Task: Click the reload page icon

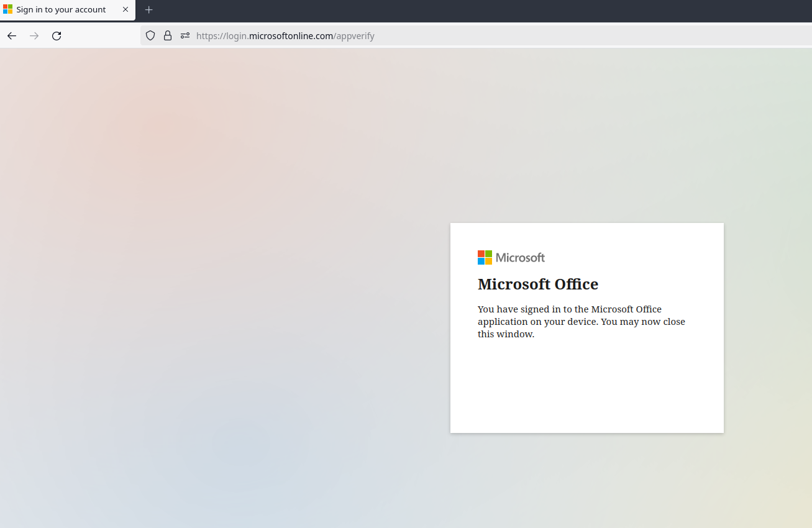Action: [56, 35]
